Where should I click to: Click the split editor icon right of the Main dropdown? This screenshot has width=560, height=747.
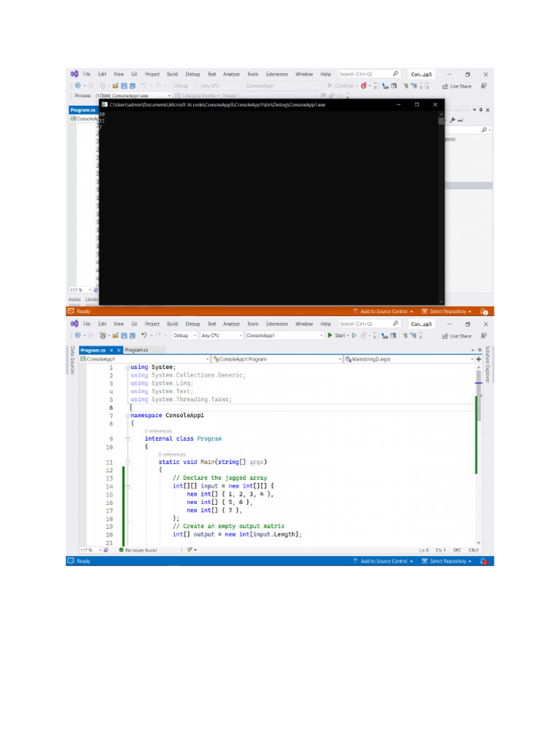pos(478,359)
